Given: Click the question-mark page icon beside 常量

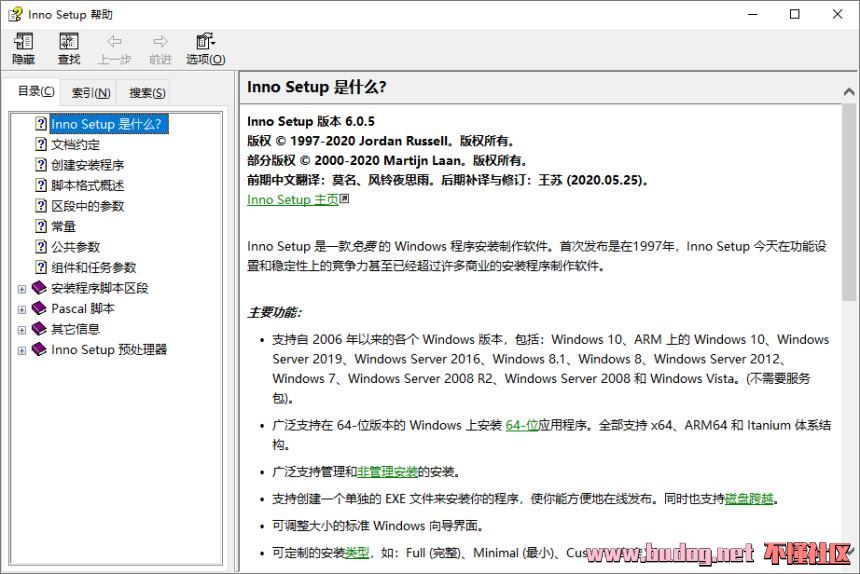Looking at the screenshot, I should pyautogui.click(x=41, y=226).
